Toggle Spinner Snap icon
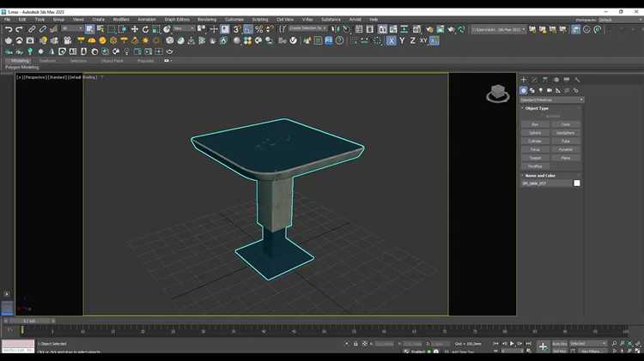This screenshot has width=644, height=361. pos(270,29)
